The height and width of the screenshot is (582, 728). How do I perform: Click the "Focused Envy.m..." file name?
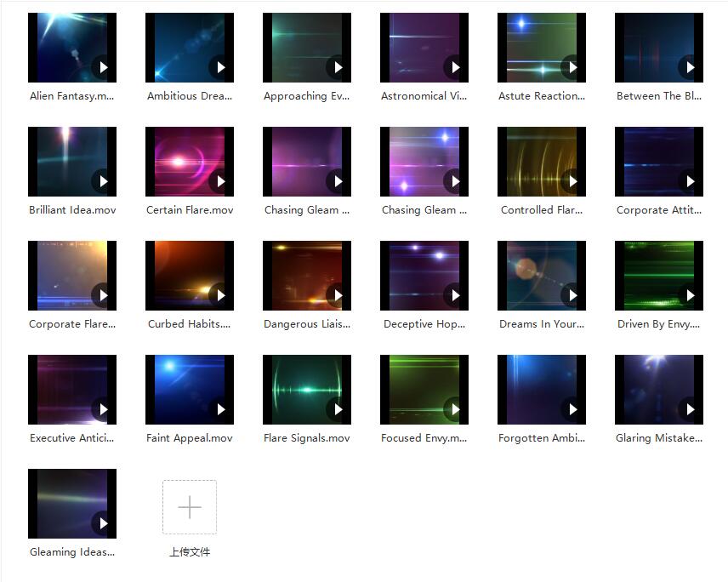424,438
